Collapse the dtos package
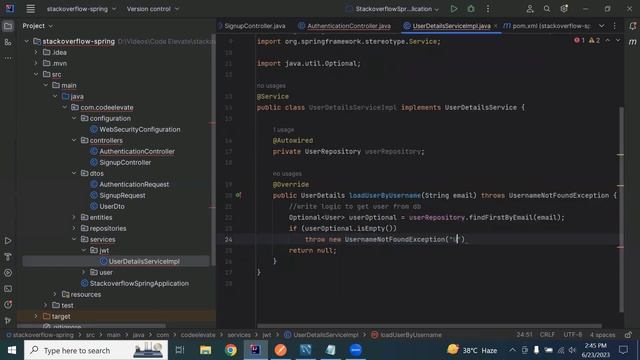This screenshot has width=640, height=360. 74,173
